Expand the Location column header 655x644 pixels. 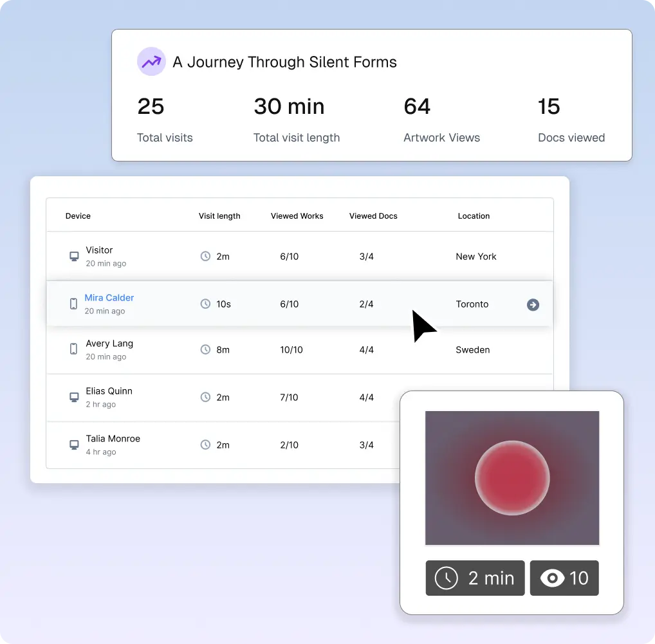tap(474, 216)
